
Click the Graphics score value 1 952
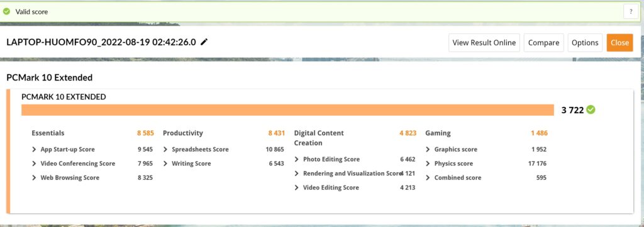(x=539, y=150)
